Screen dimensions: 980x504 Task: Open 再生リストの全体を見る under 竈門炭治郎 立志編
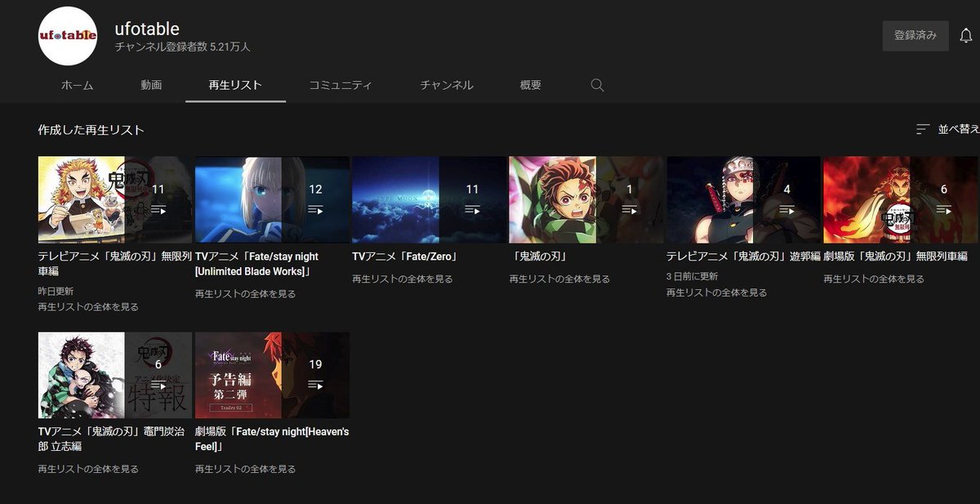[x=88, y=469]
